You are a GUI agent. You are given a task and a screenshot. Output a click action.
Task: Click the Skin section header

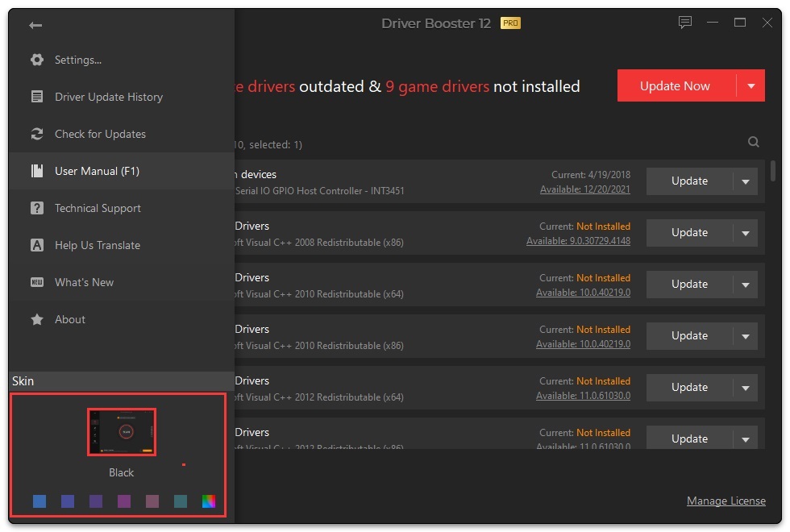click(122, 380)
